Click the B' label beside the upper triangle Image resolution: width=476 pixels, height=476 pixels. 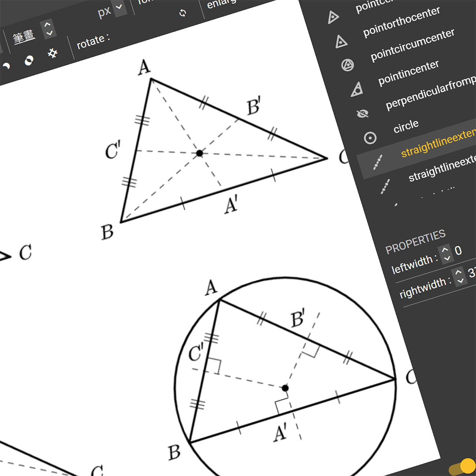click(254, 105)
